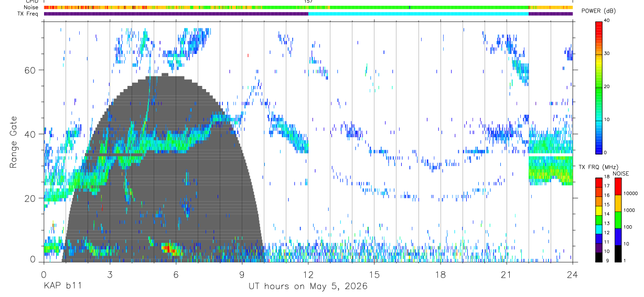Pick the cyan segment of the TX FRQ colorbar
644x297 pixels.
598,228
